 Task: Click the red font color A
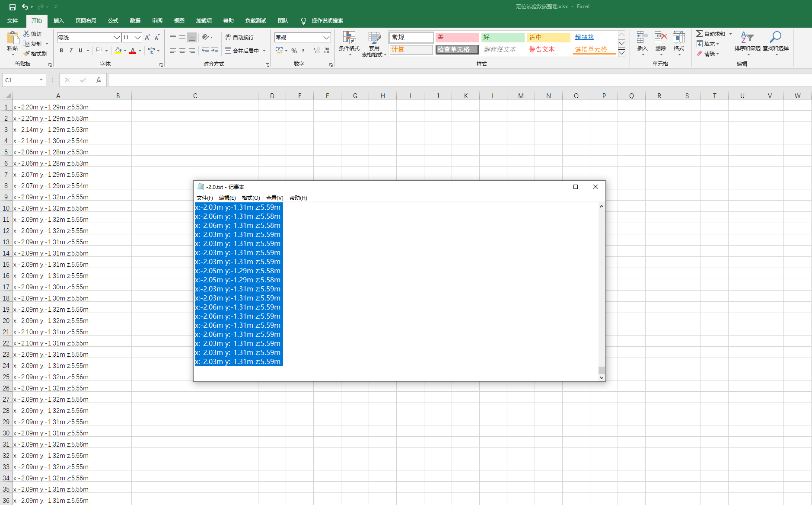(133, 51)
